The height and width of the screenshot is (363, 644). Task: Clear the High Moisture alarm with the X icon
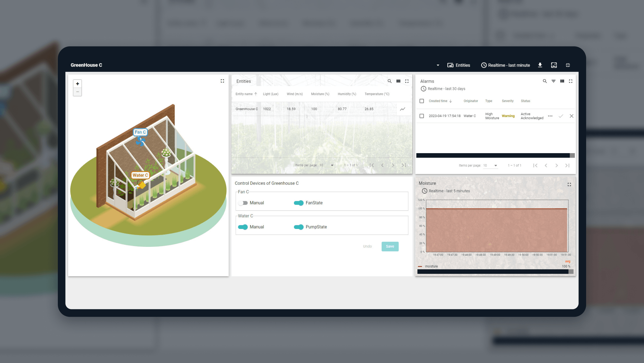click(571, 116)
